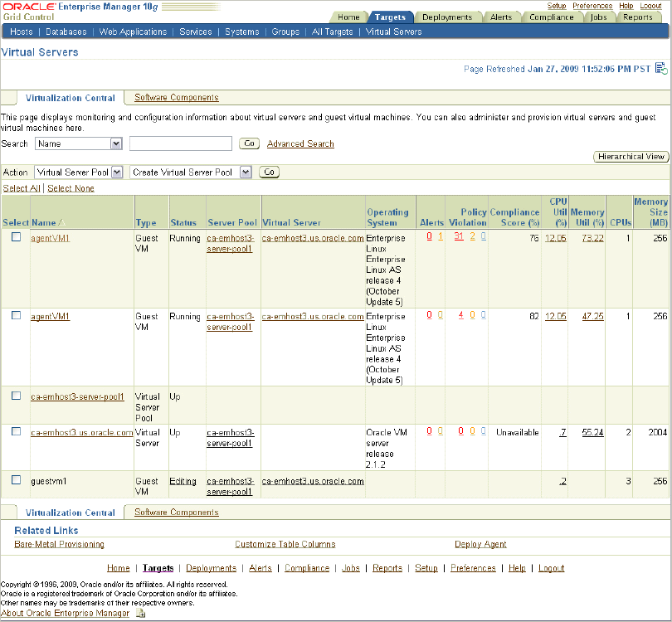The image size is (672, 622).
Task: Click the Deploy Agent link
Action: pos(480,543)
